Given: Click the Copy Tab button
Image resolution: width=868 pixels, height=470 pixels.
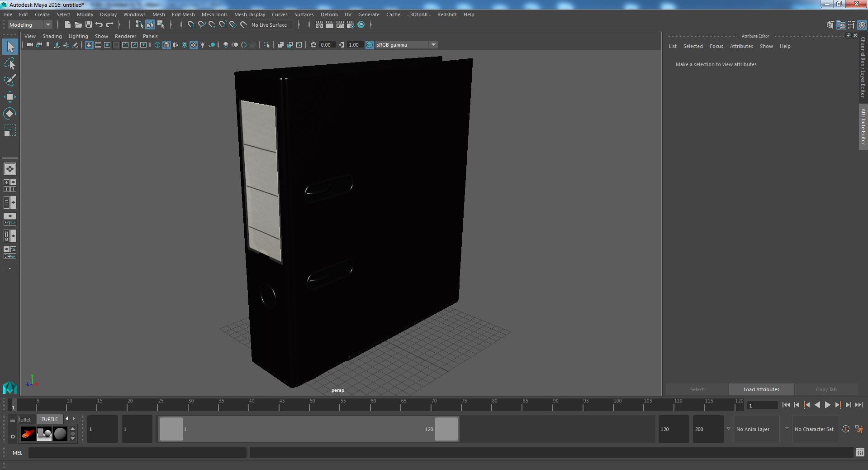Looking at the screenshot, I should coord(826,389).
